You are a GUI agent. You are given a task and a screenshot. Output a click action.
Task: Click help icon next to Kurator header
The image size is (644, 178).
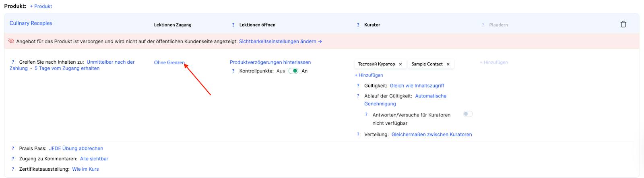358,25
